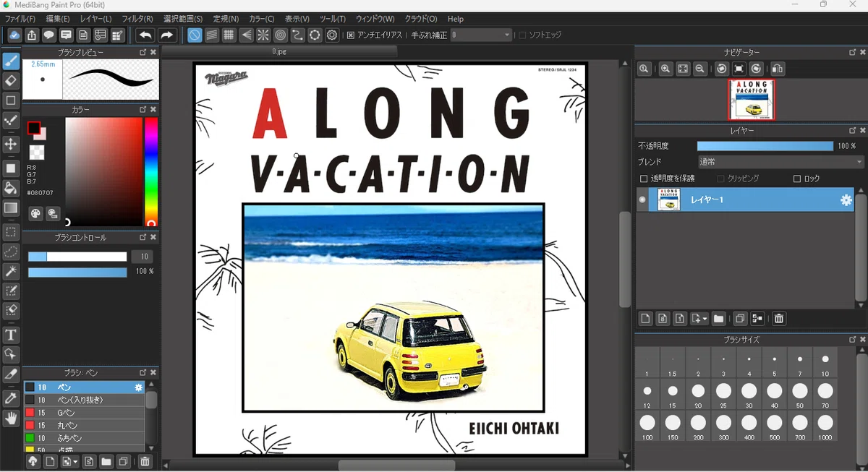Image resolution: width=868 pixels, height=472 pixels.
Task: Select the ふちペン brush
Action: point(84,438)
